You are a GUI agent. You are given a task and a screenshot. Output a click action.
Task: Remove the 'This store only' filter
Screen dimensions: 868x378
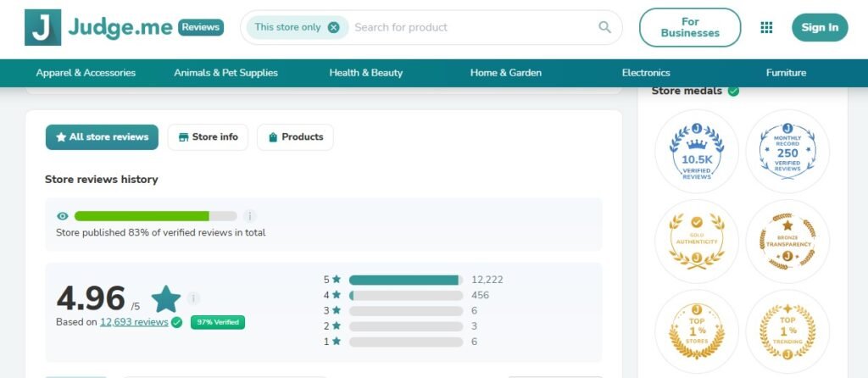click(x=333, y=27)
